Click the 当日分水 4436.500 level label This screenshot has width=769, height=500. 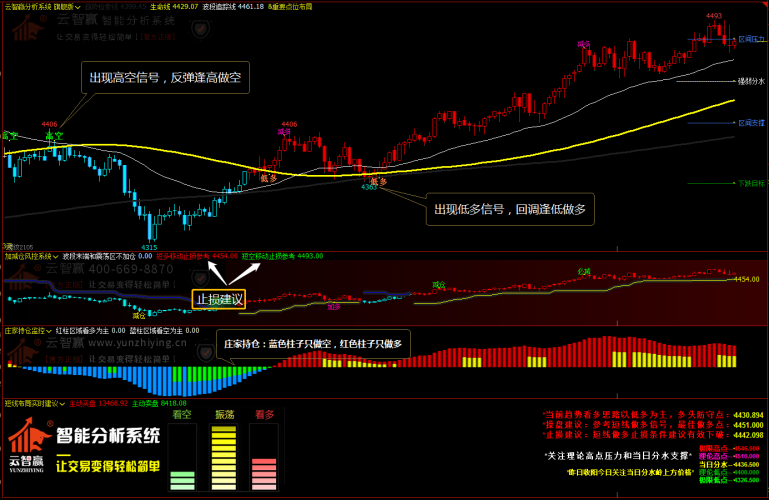tap(728, 464)
